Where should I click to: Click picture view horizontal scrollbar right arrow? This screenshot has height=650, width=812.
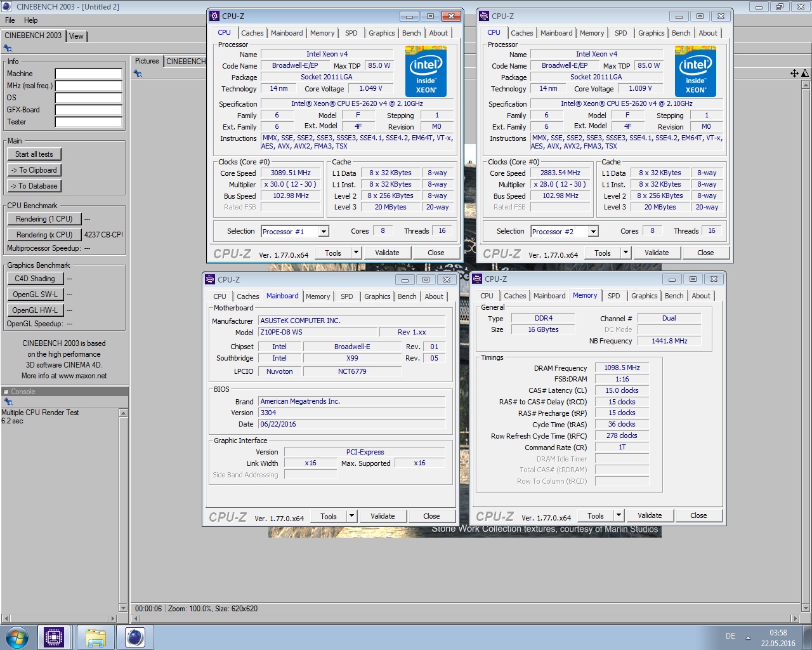[x=796, y=618]
